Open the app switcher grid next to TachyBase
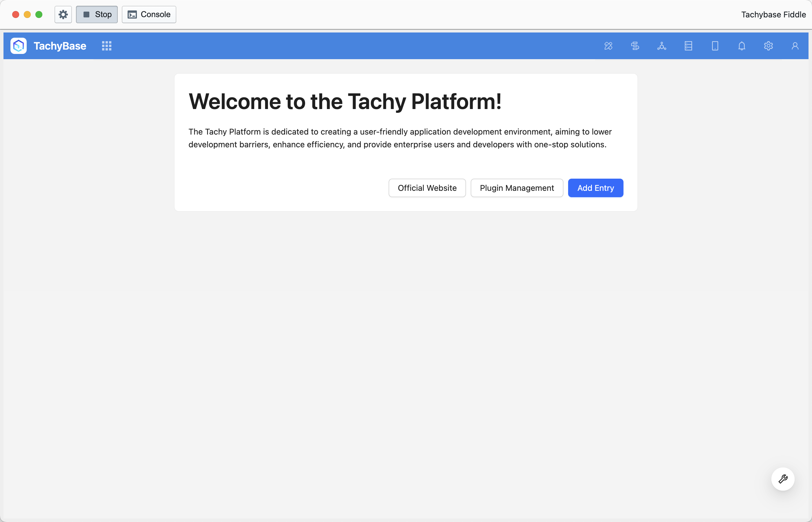812x522 pixels. [x=106, y=46]
